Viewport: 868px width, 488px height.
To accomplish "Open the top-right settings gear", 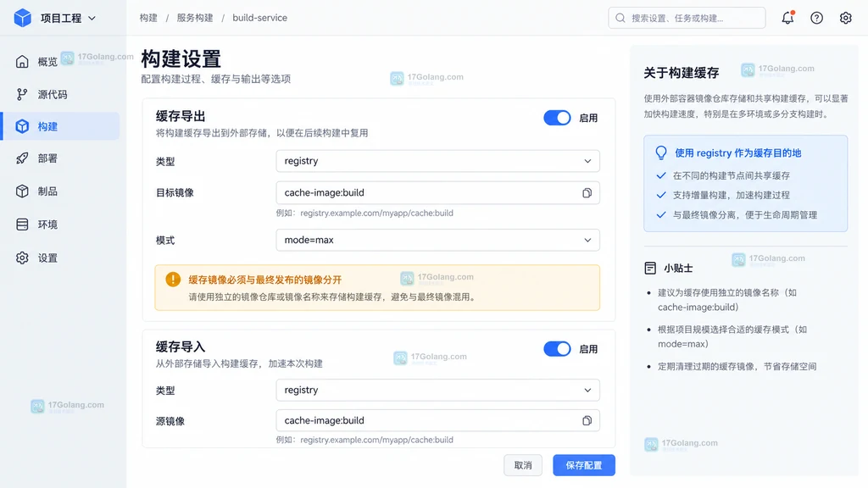I will click(x=845, y=18).
